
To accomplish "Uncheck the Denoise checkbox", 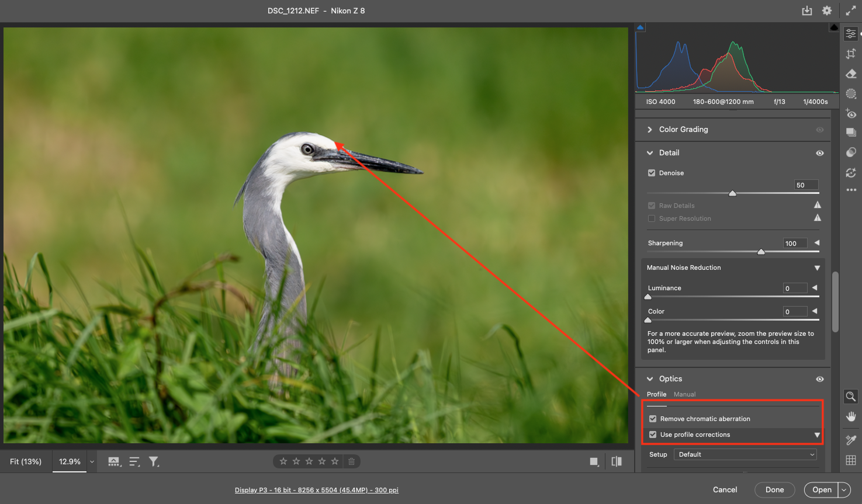I will 652,173.
